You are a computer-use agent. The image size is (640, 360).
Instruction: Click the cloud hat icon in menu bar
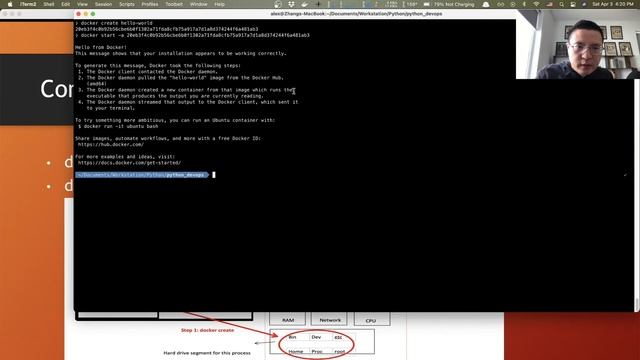tap(486, 4)
